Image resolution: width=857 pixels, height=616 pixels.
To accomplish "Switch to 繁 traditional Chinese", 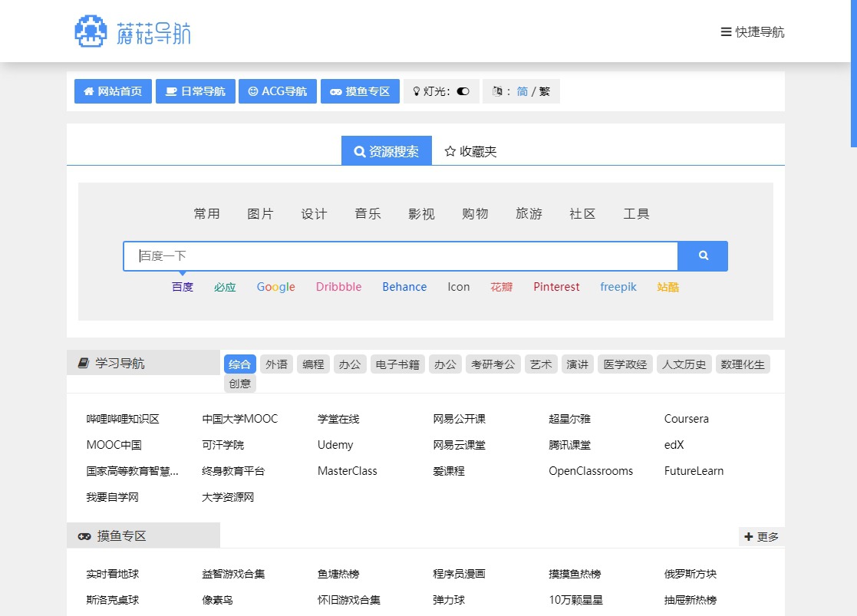I will click(x=545, y=91).
